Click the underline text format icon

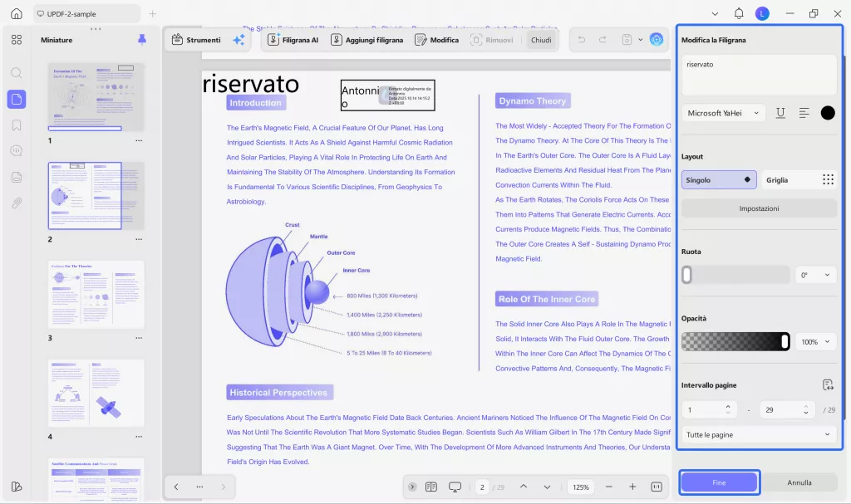tap(780, 113)
